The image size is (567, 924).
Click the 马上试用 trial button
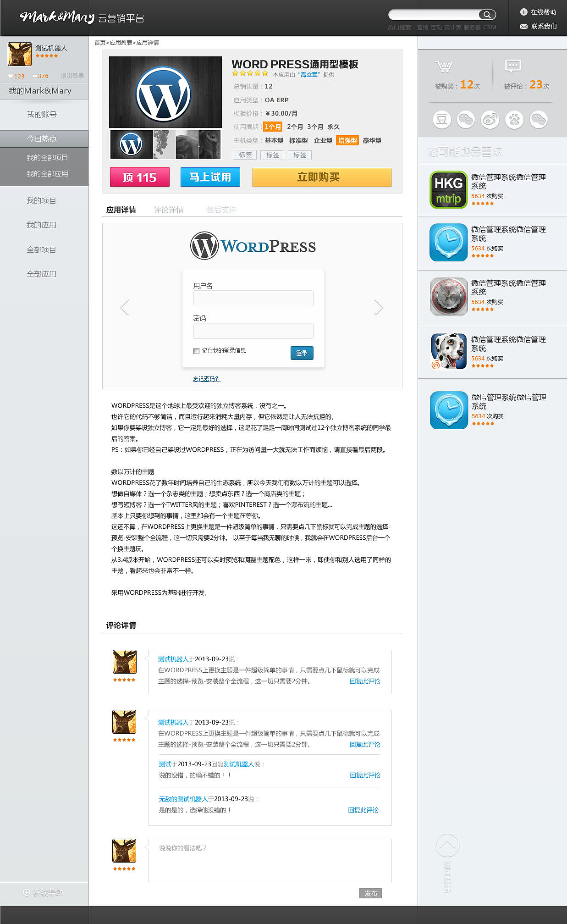click(210, 177)
